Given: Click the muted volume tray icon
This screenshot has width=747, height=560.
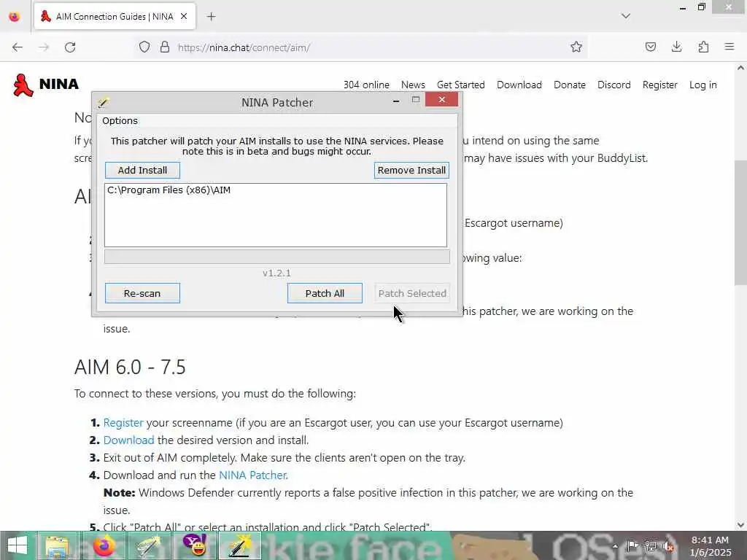Looking at the screenshot, I should (x=668, y=546).
